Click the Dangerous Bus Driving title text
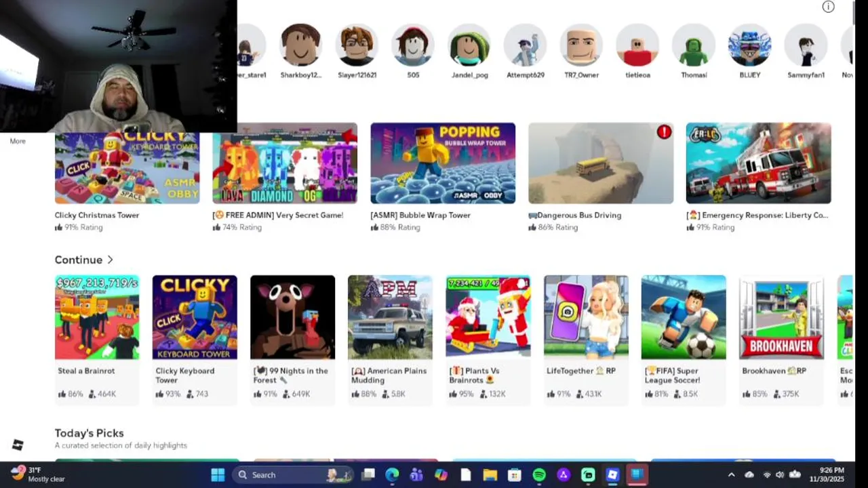This screenshot has width=868, height=488. tap(574, 215)
